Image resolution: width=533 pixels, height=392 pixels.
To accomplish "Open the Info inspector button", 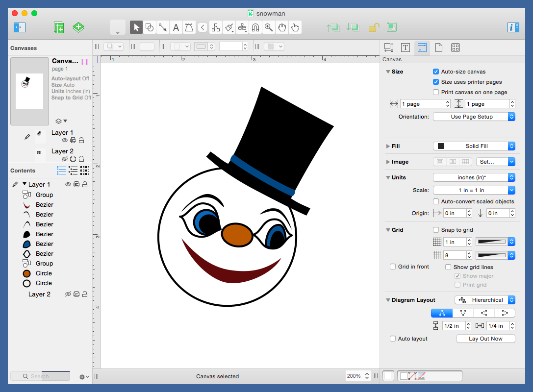I will (x=513, y=27).
